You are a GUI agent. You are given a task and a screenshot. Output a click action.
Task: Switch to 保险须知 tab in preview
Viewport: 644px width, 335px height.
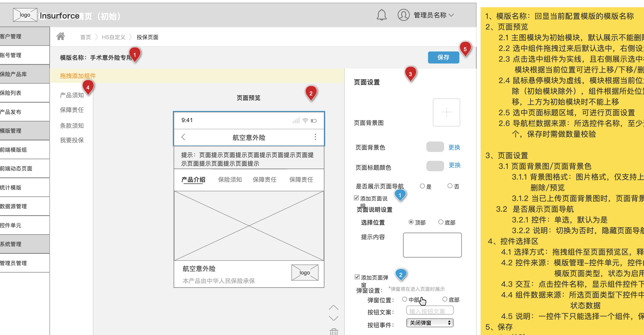point(230,179)
